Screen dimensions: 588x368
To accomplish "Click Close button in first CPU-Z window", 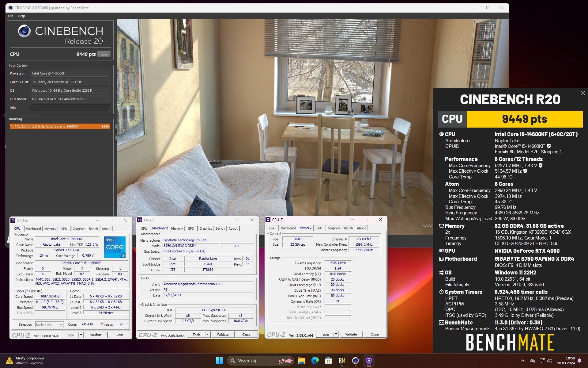I will (119, 335).
